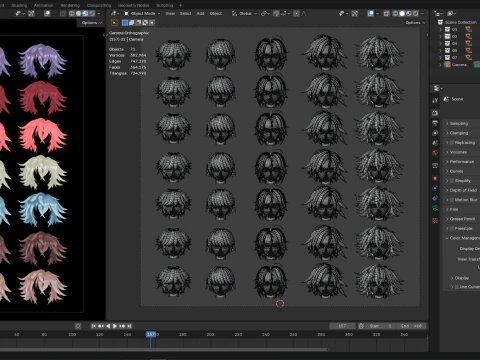480x360 pixels.
Task: Enable material preview shading in left viewport
Action: (85, 14)
